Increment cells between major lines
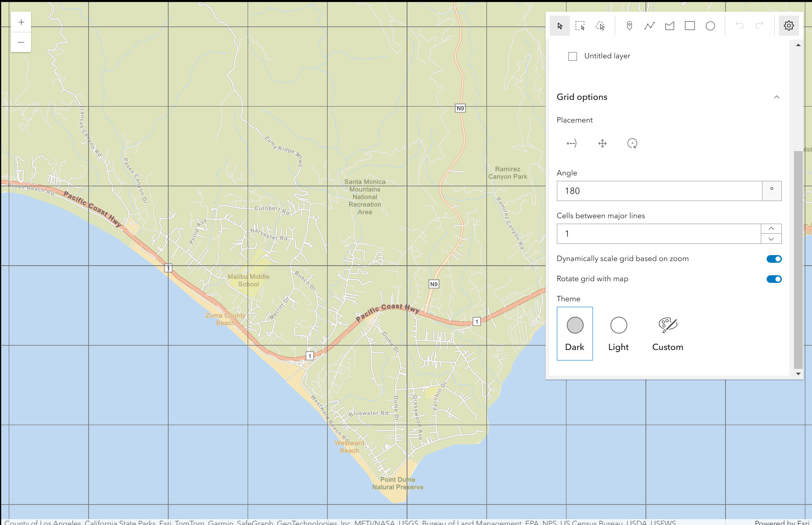 click(x=771, y=228)
